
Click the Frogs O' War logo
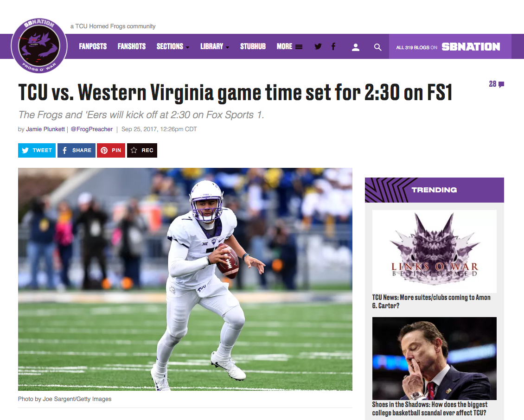pyautogui.click(x=39, y=46)
